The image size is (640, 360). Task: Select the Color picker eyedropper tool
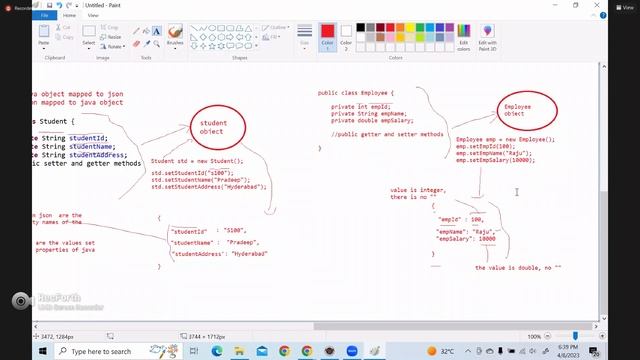(x=147, y=44)
